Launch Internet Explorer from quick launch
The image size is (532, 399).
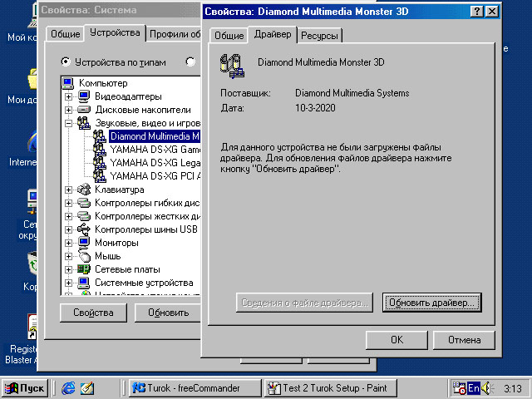point(68,388)
